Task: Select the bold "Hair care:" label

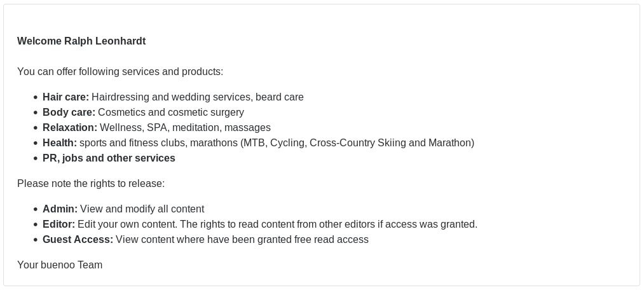Action: pyautogui.click(x=65, y=97)
